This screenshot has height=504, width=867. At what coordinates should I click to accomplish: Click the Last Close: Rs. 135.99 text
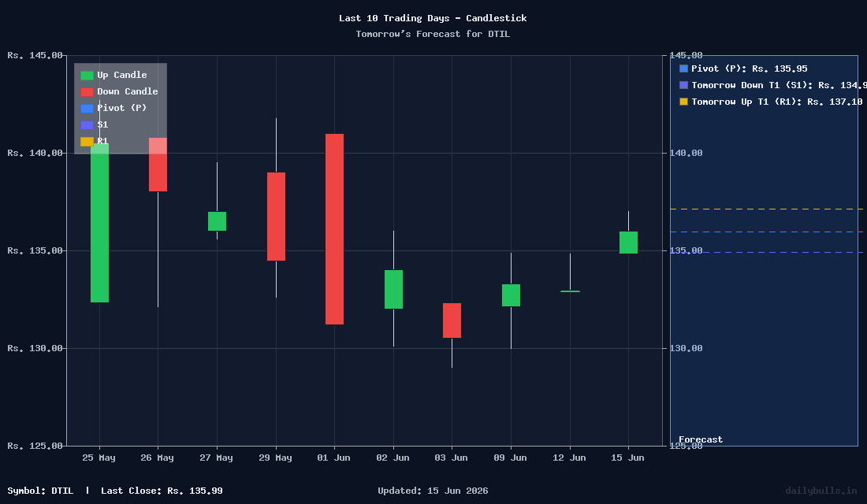(162, 491)
